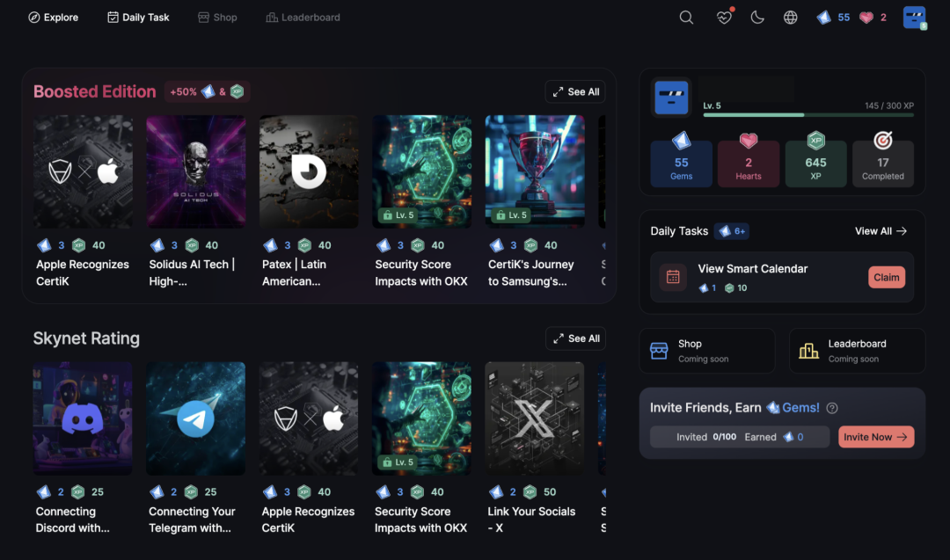The image size is (950, 560).
Task: Click the 55 Gems stat tile
Action: [681, 163]
